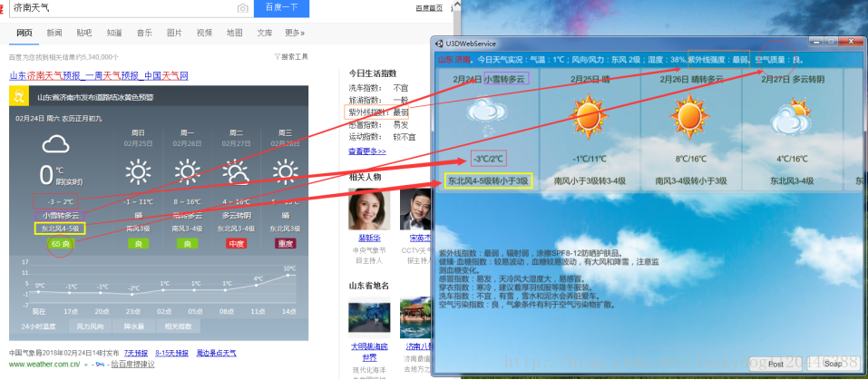Click the sun icon for 2月26日 in U3DWebService
Image resolution: width=868 pixels, height=380 pixels.
pyautogui.click(x=689, y=117)
